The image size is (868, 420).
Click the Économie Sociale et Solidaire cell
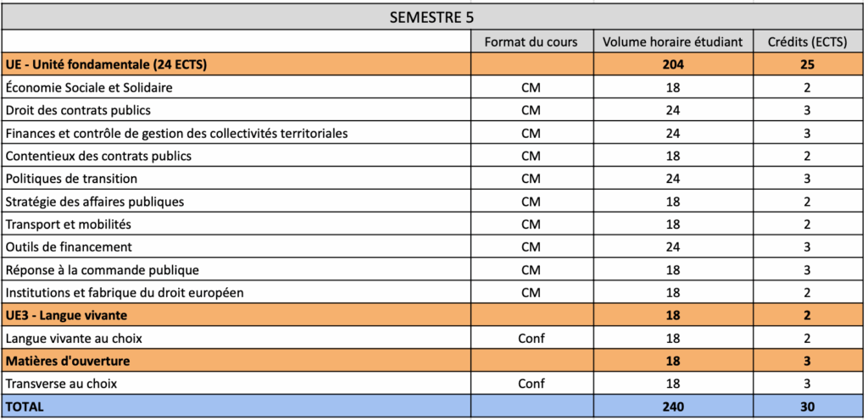tap(90, 87)
